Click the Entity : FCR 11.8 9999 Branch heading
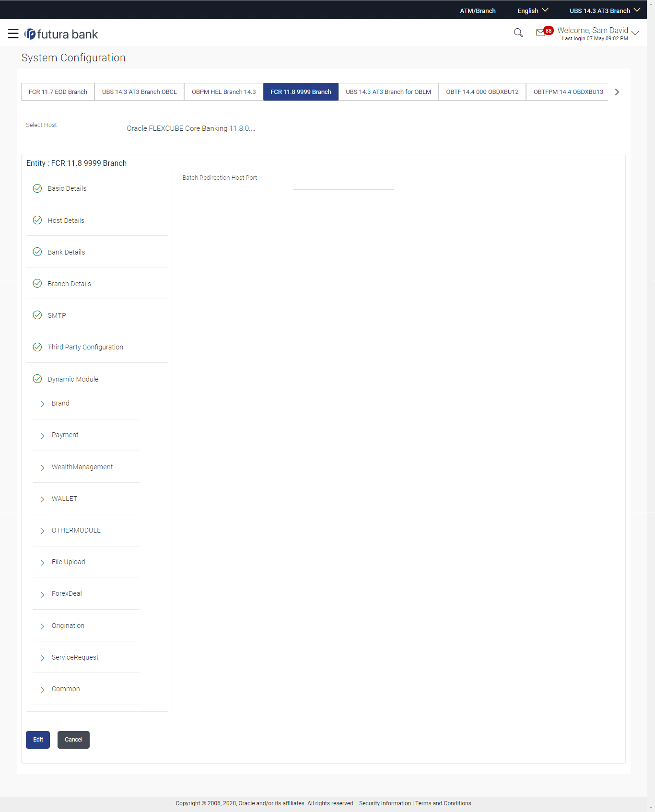This screenshot has width=655, height=812. (77, 163)
